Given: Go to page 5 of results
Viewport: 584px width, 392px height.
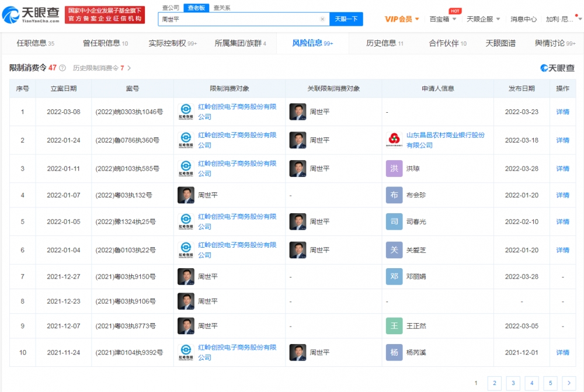Looking at the screenshot, I should click(551, 383).
